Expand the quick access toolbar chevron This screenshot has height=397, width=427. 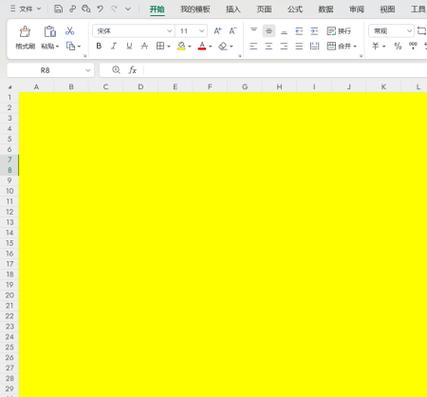click(128, 9)
